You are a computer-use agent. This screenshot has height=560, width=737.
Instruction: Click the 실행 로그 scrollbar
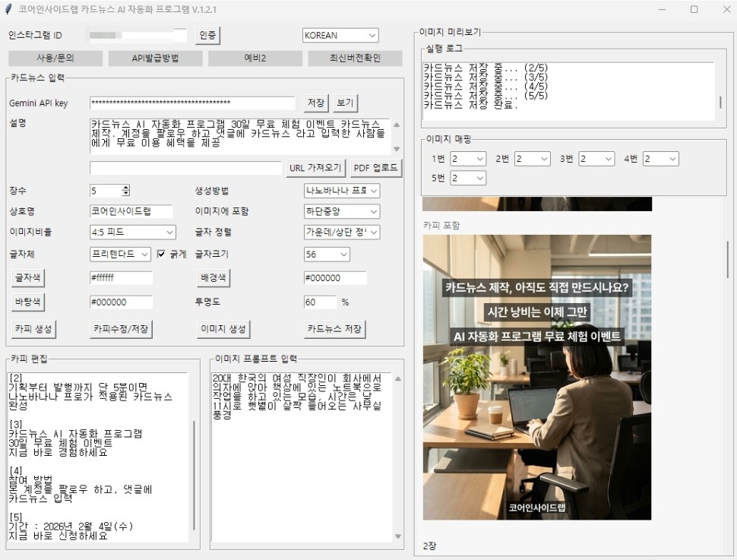pos(720,103)
